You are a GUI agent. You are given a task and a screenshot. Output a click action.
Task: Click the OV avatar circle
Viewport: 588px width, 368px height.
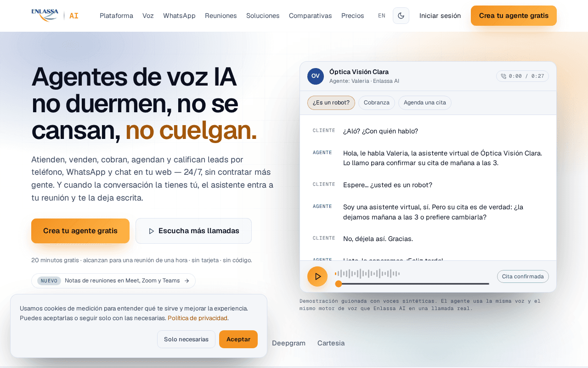tap(316, 76)
